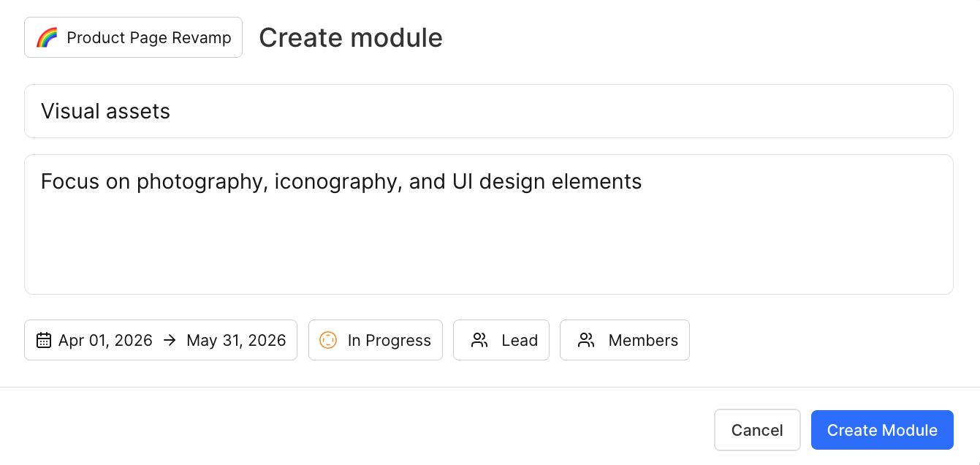980x465 pixels.
Task: Click the date range selector button
Action: [161, 340]
